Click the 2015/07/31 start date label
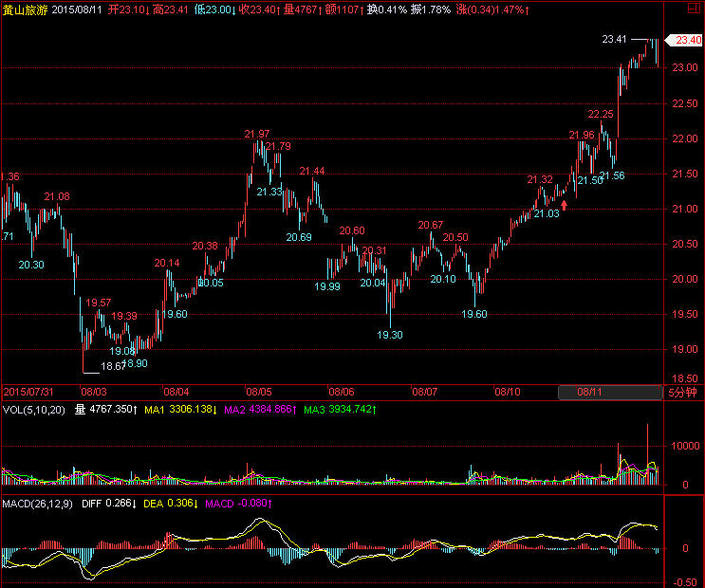 [x=30, y=391]
